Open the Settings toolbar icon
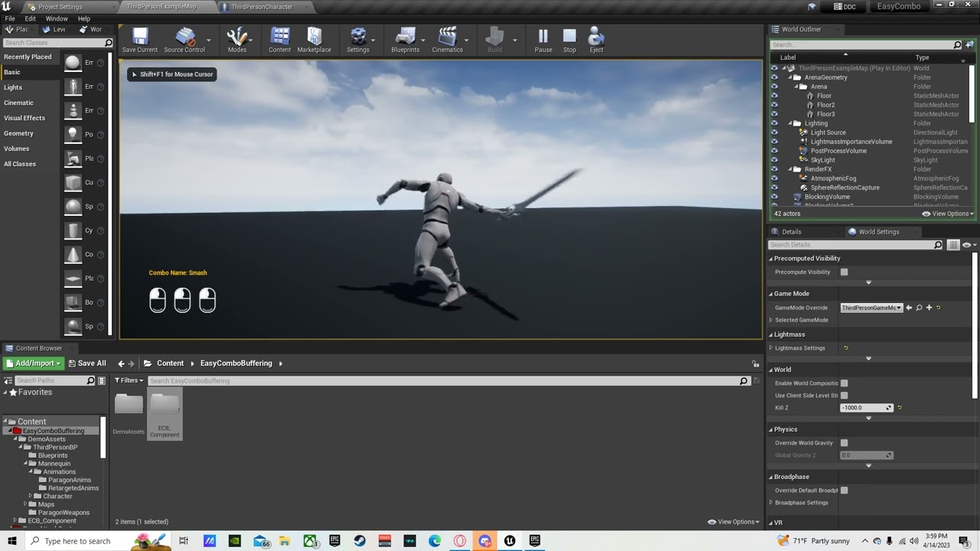This screenshot has height=551, width=980. (x=358, y=40)
